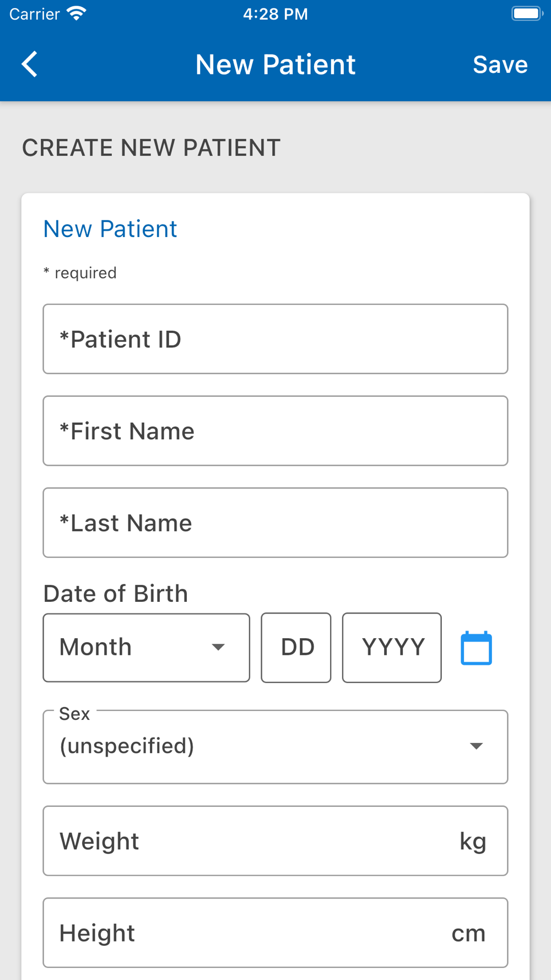Click into the First Name field

pos(275,431)
